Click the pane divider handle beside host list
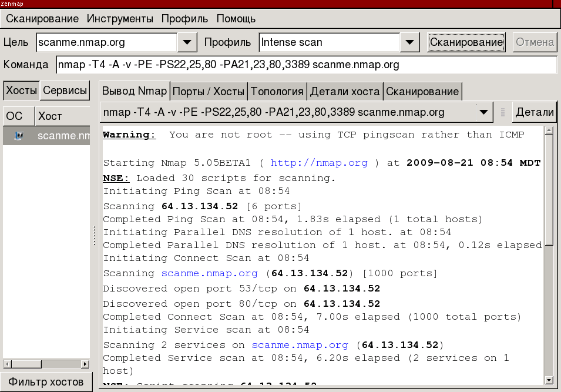Image resolution: width=561 pixels, height=392 pixels. coord(95,236)
